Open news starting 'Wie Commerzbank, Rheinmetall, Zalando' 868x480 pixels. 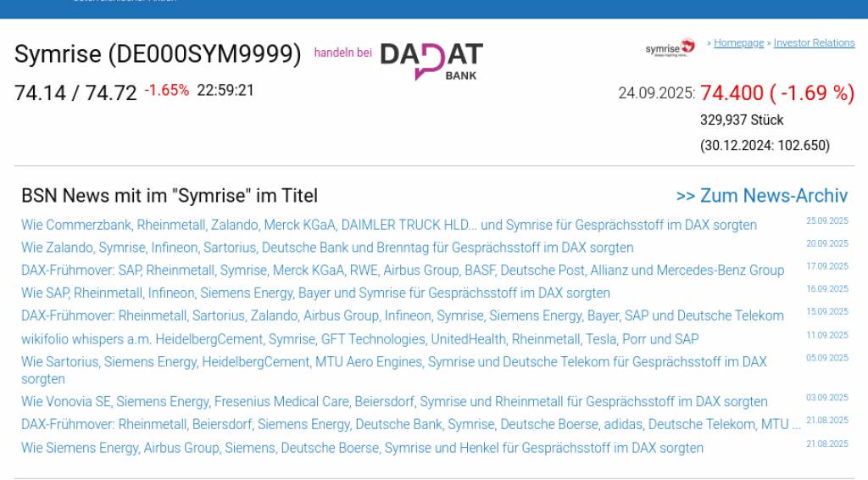pyautogui.click(x=388, y=225)
